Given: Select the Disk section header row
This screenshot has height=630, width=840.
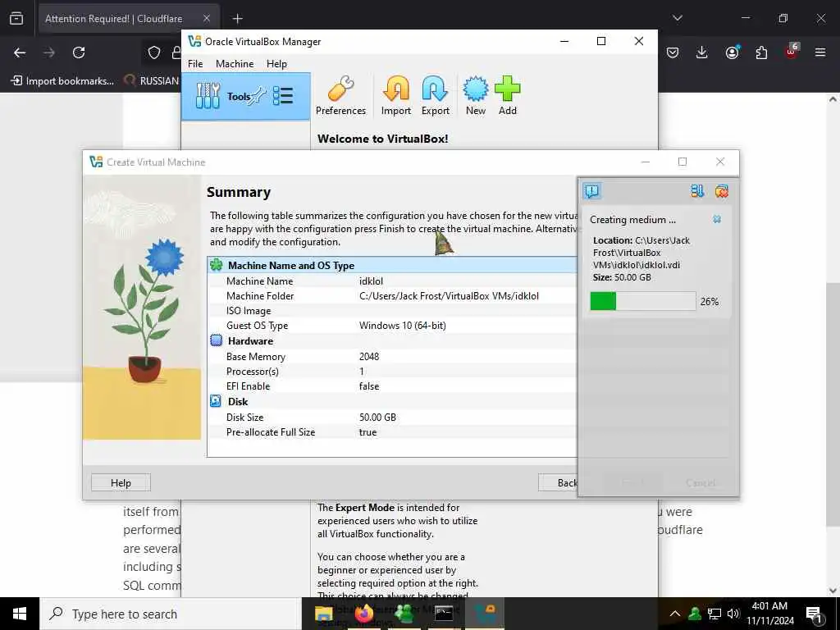Looking at the screenshot, I should 392,401.
